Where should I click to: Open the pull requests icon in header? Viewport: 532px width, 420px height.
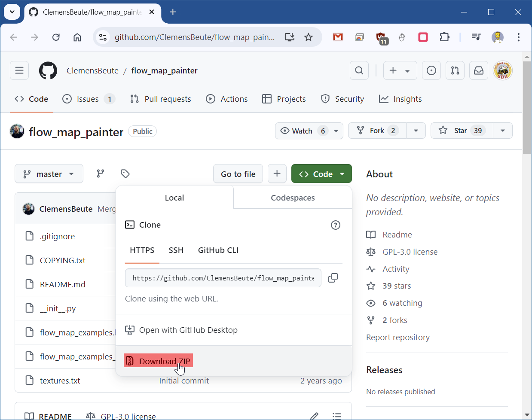455,70
